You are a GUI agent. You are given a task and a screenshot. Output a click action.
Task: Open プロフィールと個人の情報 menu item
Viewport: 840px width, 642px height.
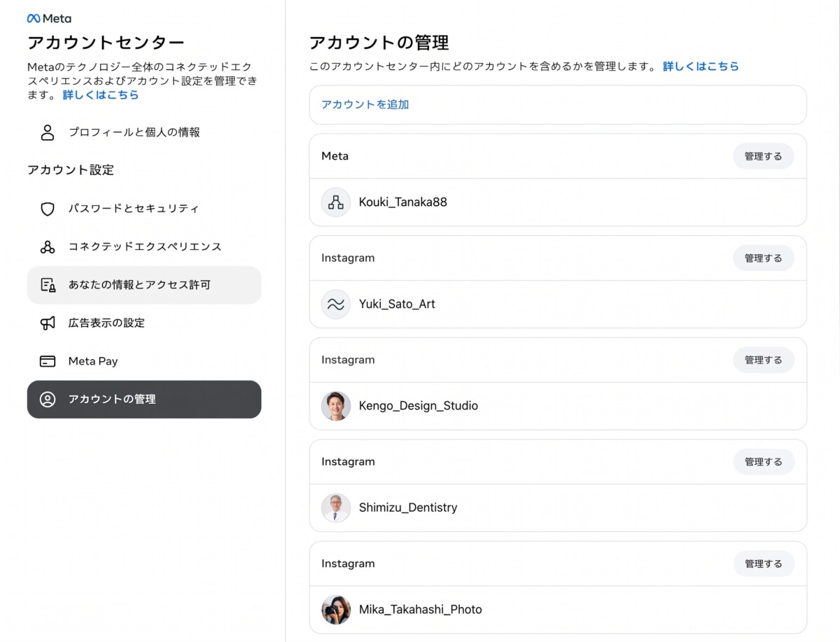click(x=144, y=132)
